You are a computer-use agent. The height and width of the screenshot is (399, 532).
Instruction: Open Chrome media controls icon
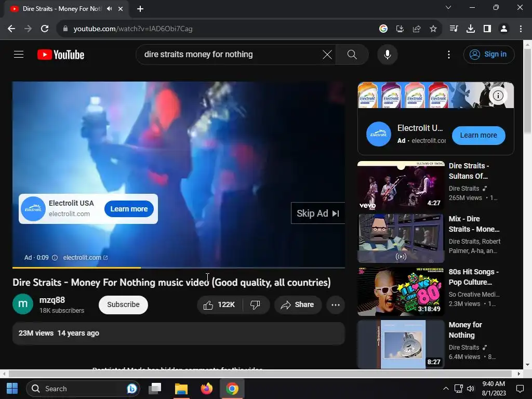(454, 29)
